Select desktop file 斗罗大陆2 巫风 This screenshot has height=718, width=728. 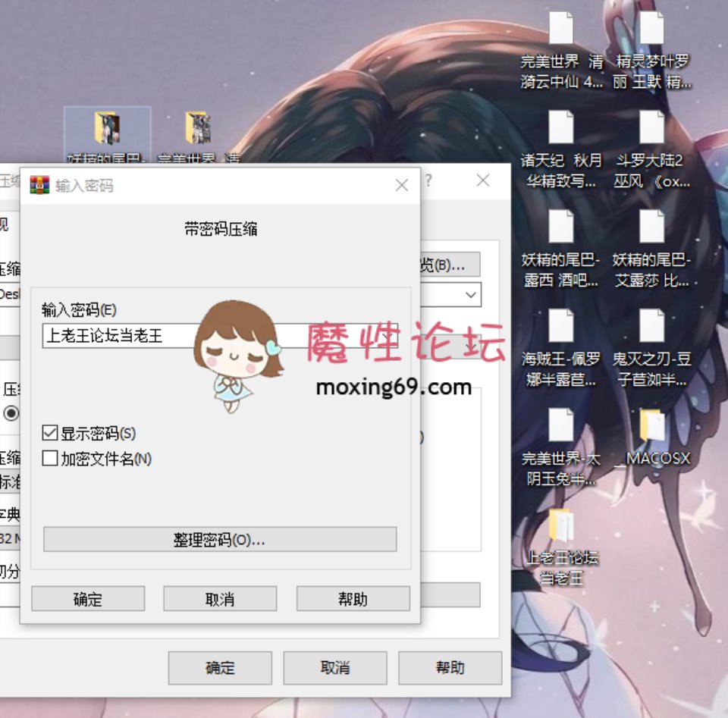[x=651, y=150]
